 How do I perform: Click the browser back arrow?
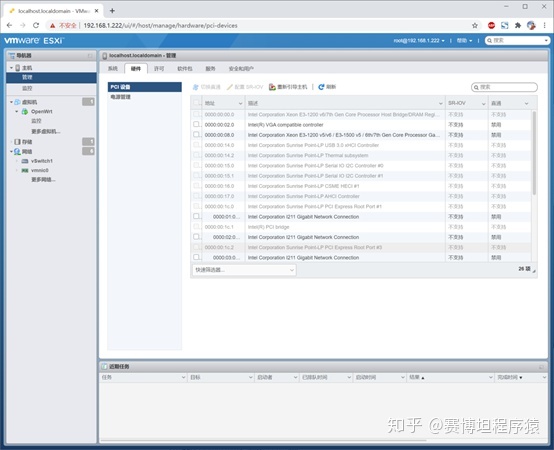(x=10, y=25)
